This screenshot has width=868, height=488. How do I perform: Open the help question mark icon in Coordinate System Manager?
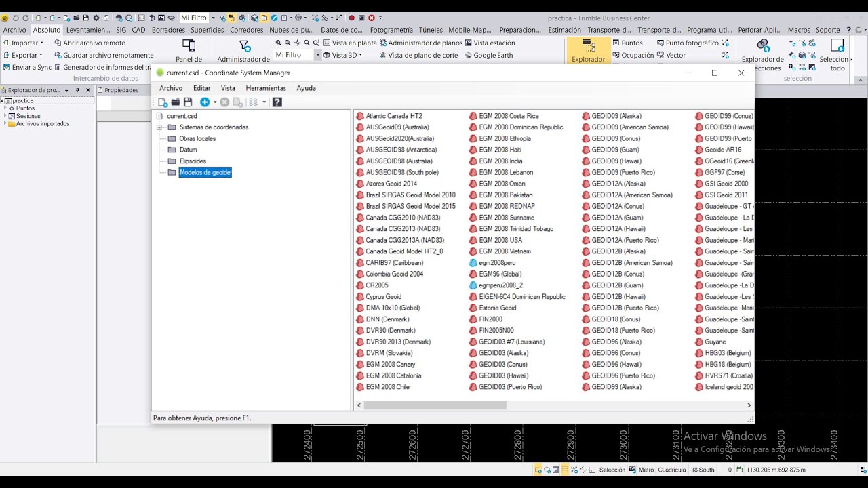[277, 102]
